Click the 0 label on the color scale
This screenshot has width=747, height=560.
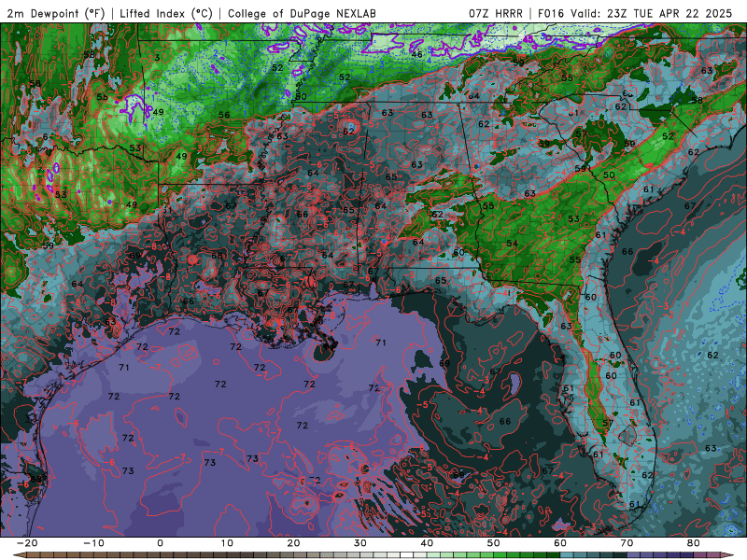(160, 543)
